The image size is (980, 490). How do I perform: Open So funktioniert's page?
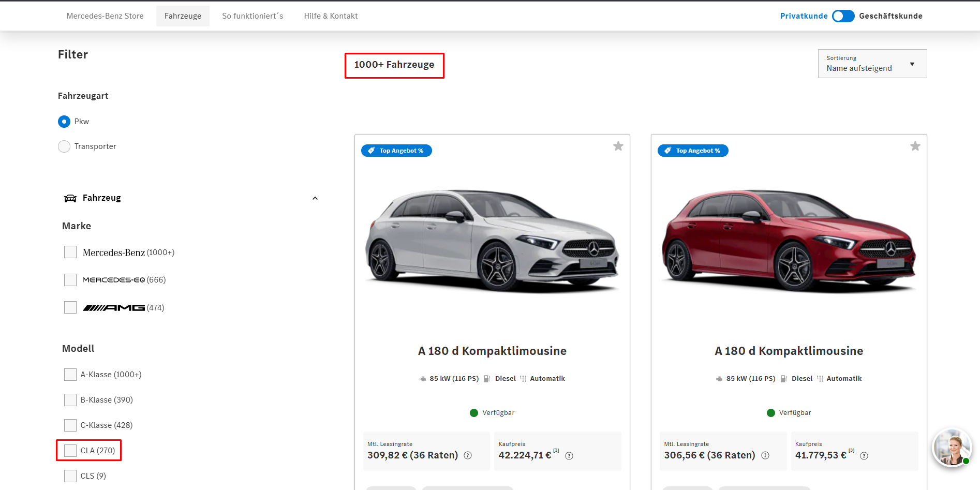(x=253, y=16)
